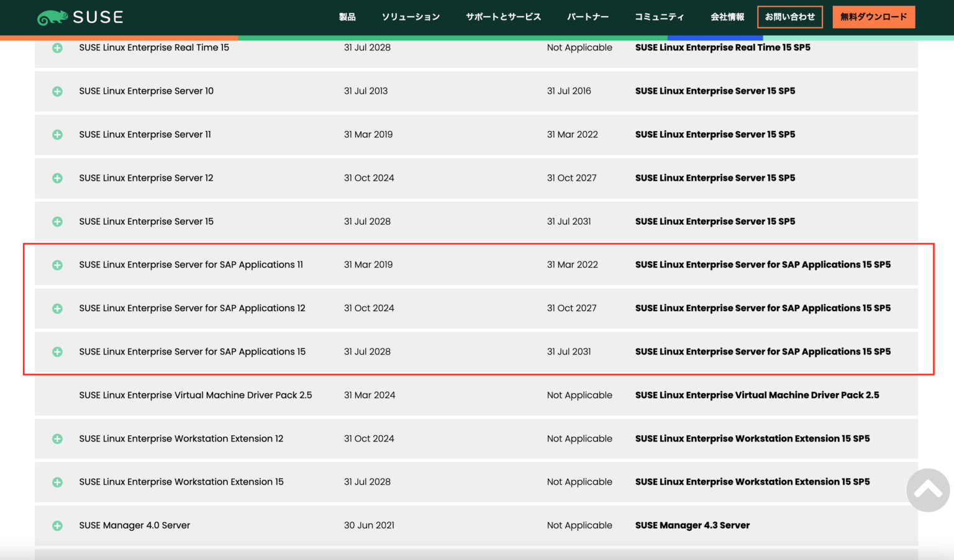954x560 pixels.
Task: Expand SUSE Linux Enterprise Server for SAP Applications 15
Action: coord(57,351)
